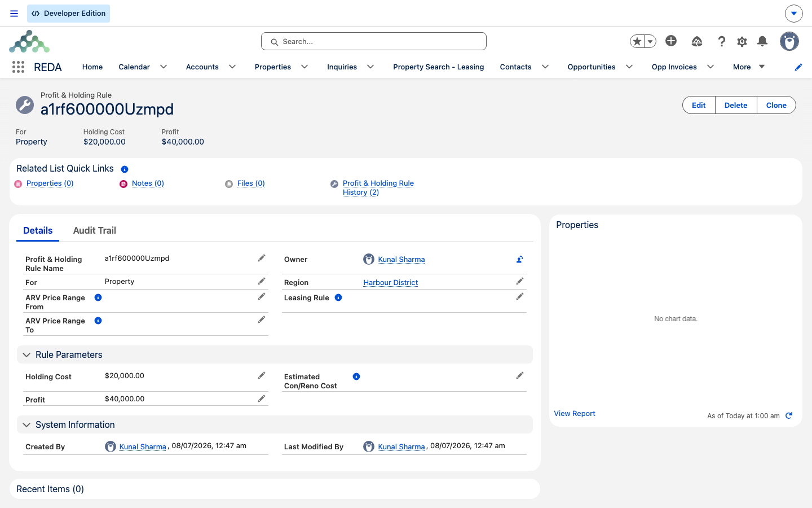Expand the Calendar tab dropdown

point(164,67)
